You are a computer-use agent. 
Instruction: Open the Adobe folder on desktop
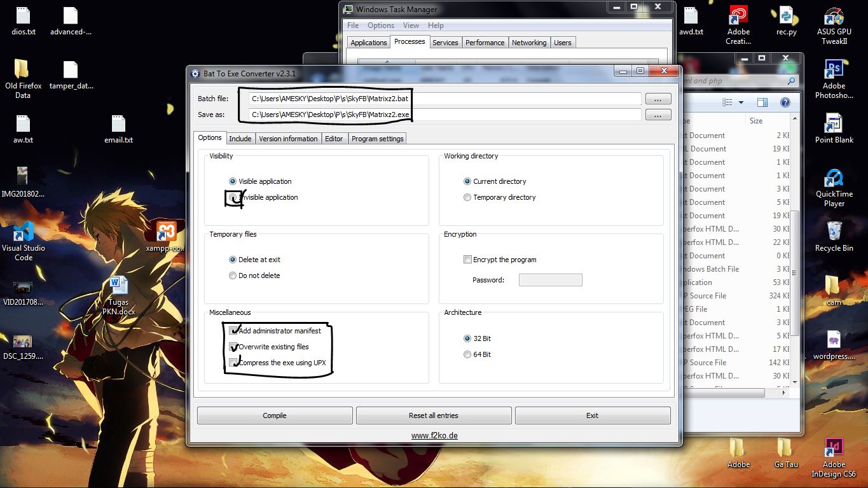738,453
